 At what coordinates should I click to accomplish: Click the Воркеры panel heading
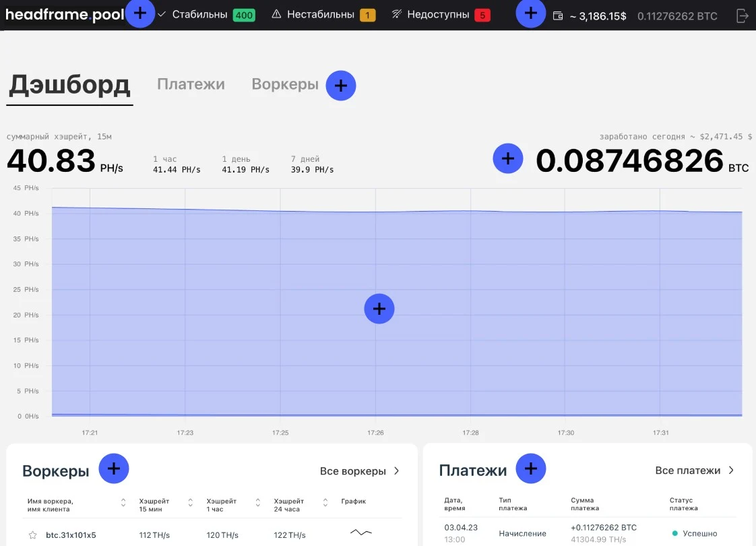tap(56, 471)
